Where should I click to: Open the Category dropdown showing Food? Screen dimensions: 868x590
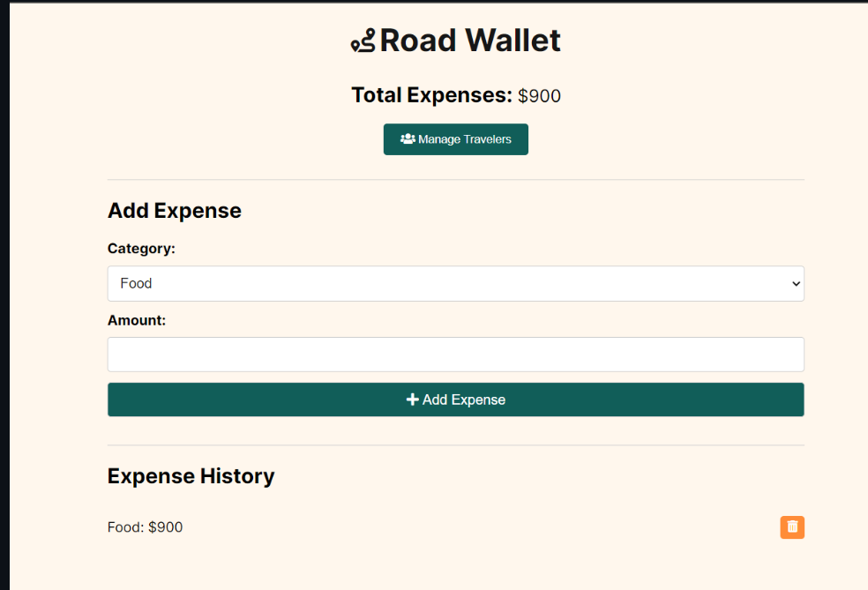(x=455, y=284)
